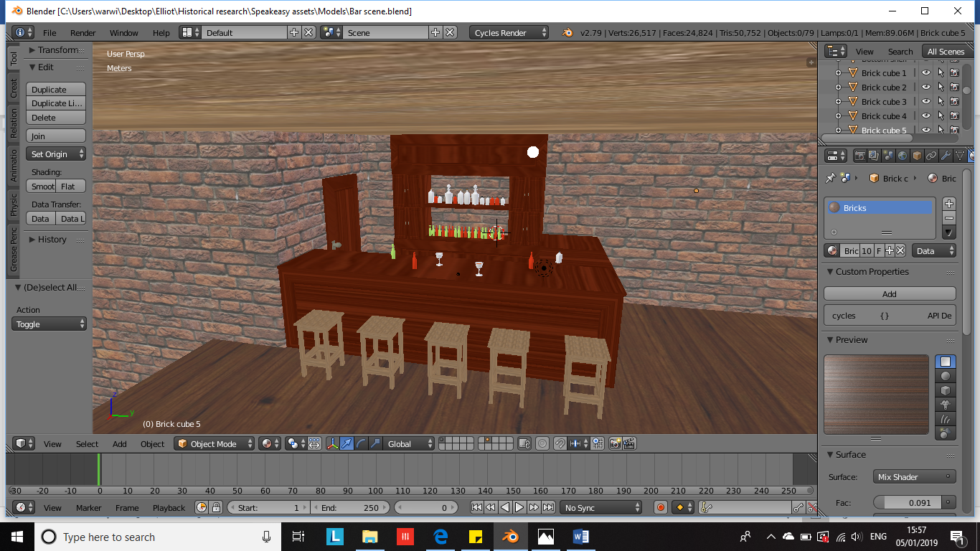Hide Brick cube 2 using eye icon
Viewport: 980px width, 551px height.
pos(926,88)
